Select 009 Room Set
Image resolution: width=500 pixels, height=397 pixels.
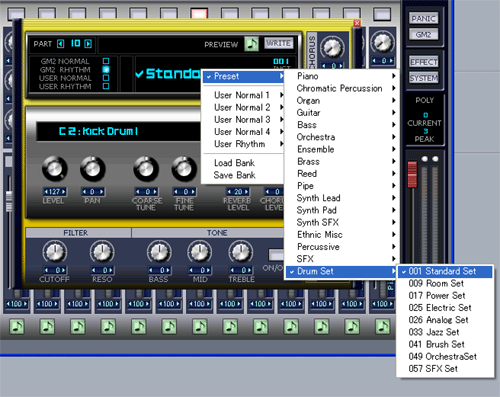pos(445,283)
